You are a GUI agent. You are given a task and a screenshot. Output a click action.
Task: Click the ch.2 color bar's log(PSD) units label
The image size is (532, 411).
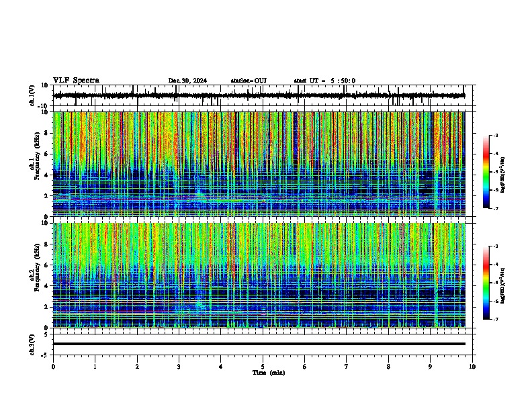pos(503,285)
